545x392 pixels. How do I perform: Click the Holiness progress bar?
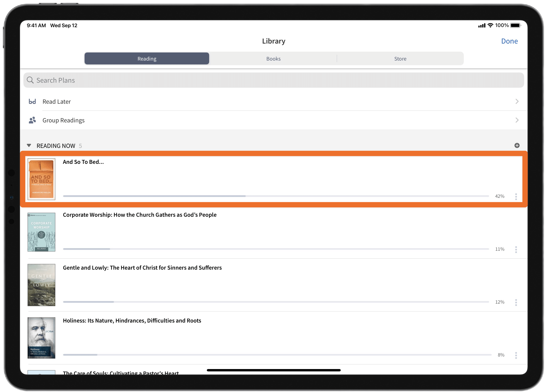277,355
